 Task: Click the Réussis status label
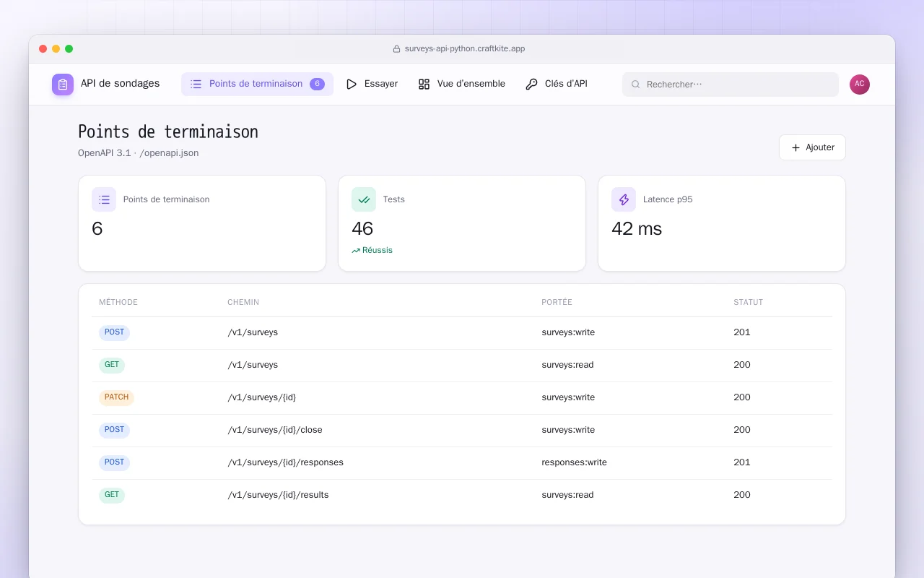click(x=378, y=251)
